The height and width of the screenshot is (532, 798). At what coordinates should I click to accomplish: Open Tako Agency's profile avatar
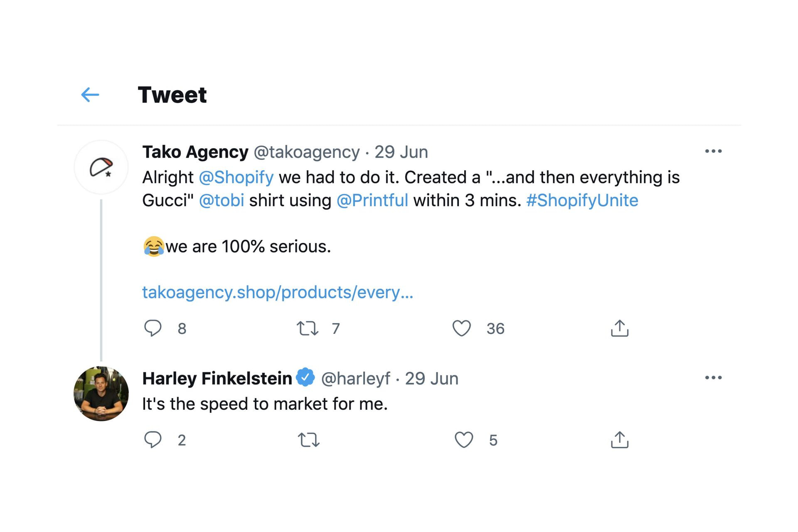101,167
